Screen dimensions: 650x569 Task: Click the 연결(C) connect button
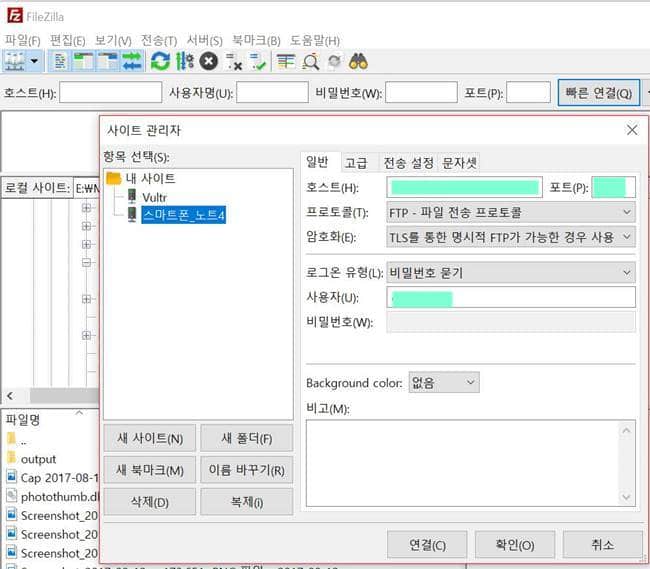(x=427, y=545)
